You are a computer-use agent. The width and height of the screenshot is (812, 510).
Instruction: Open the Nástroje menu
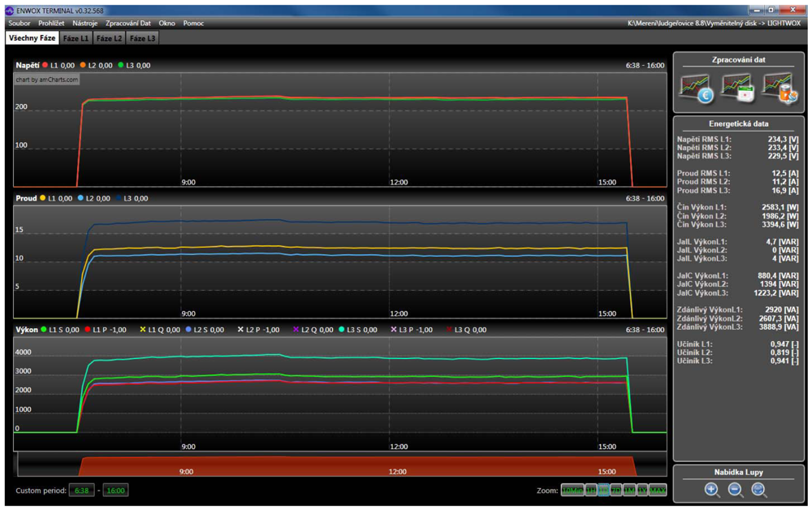coord(85,24)
